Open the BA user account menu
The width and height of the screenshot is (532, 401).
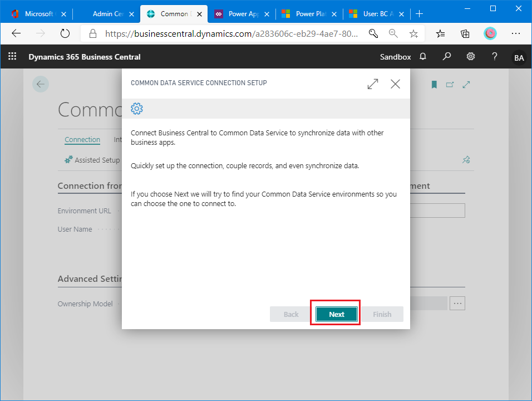[x=519, y=57]
